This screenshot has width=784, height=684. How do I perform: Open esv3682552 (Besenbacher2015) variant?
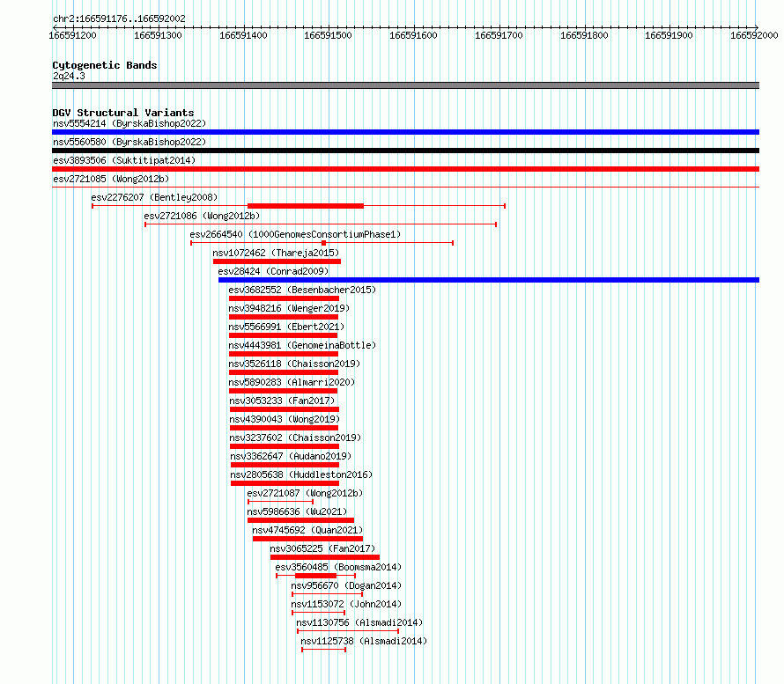pyautogui.click(x=302, y=290)
